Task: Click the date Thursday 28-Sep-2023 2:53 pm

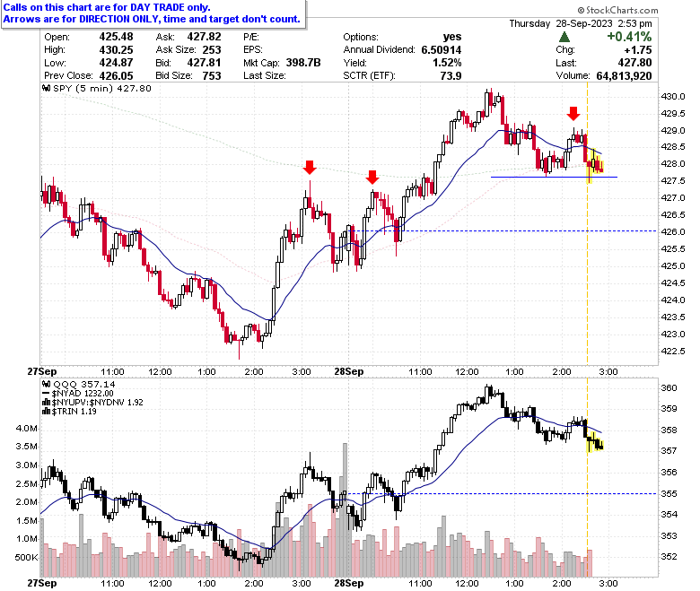Action: point(581,23)
